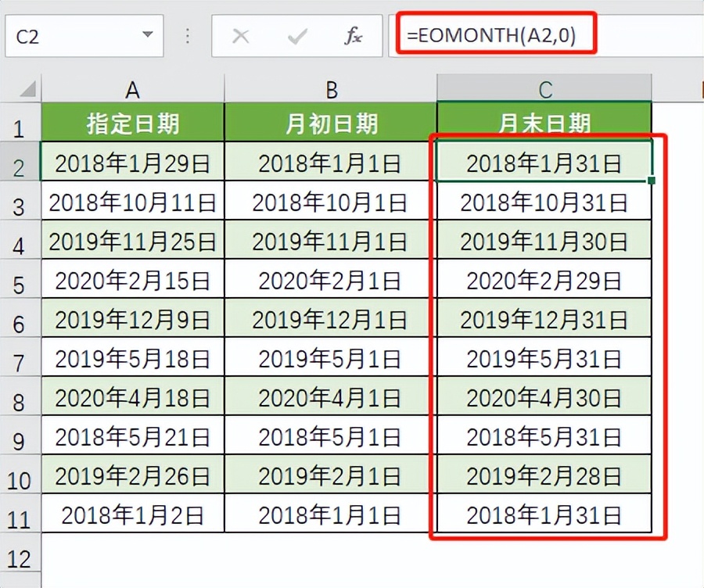Click cell 2018年10月1日
Viewport: 704px width, 588px height.
pos(330,201)
